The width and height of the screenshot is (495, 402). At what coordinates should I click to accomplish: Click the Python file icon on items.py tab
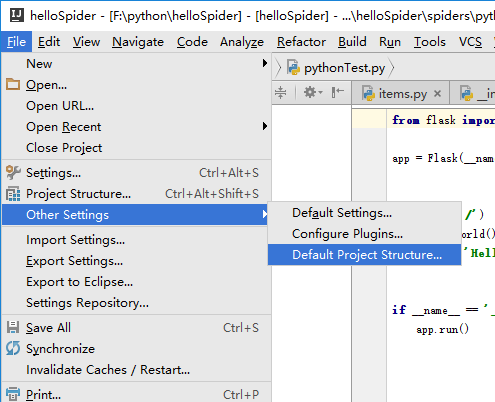tap(368, 93)
